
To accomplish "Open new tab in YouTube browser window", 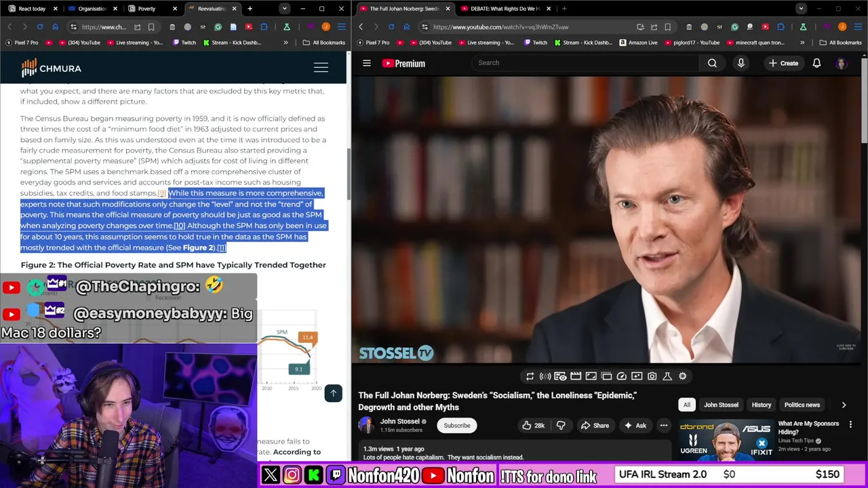I will [x=564, y=9].
